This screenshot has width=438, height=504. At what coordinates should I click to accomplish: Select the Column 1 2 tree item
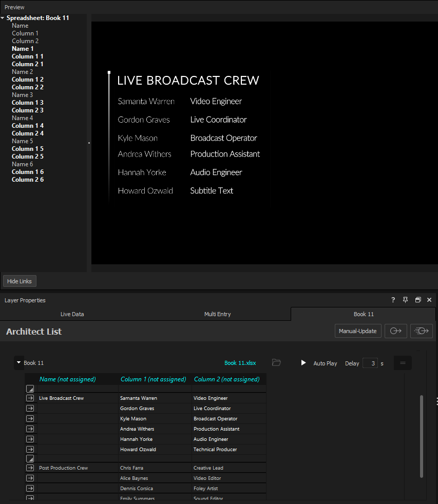click(28, 80)
